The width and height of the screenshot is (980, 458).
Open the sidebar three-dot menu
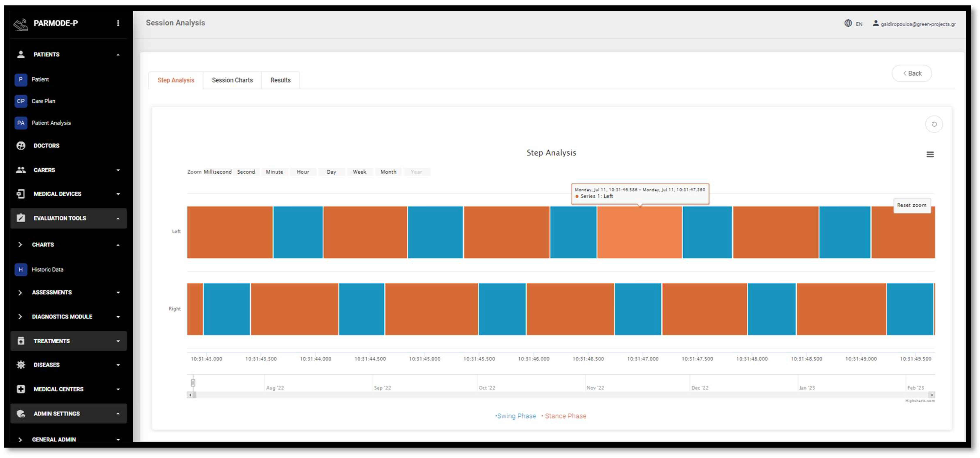(118, 23)
